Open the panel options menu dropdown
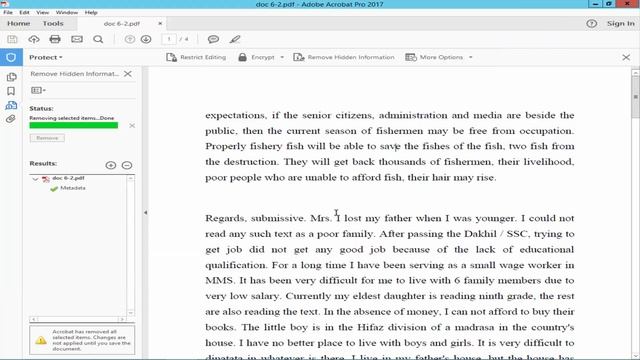 (38, 90)
